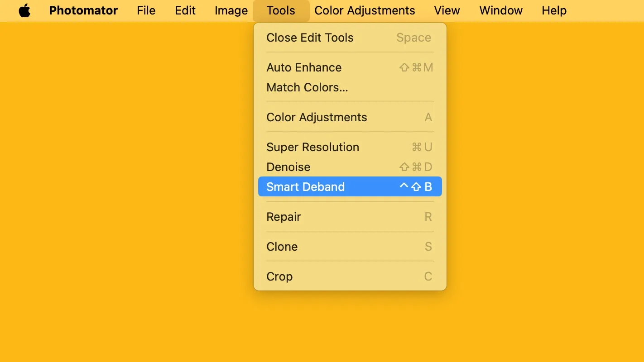The height and width of the screenshot is (362, 644).
Task: Open the Color Adjustments menu bar item
Action: (x=365, y=10)
